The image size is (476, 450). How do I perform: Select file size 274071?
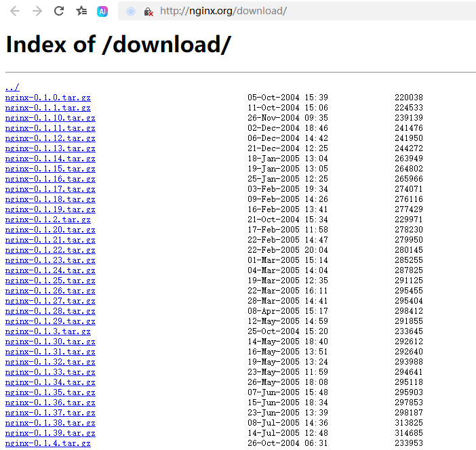[409, 189]
